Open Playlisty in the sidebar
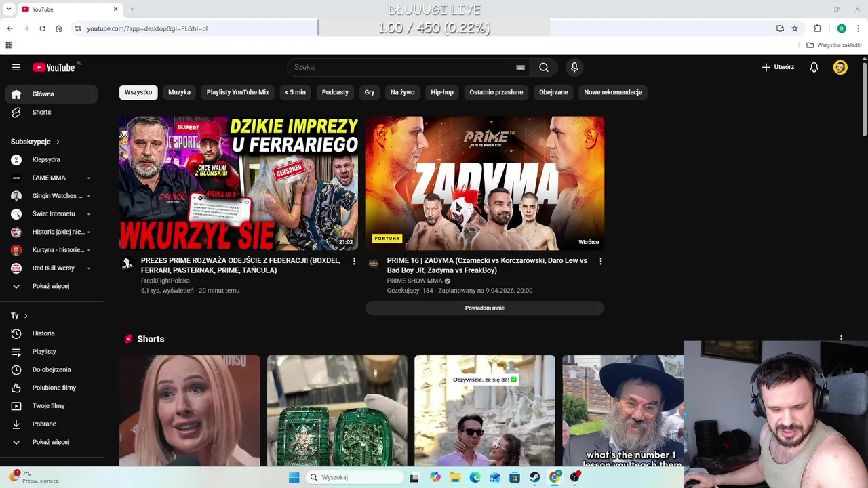Screen dimensions: 868x488 [52, 352]
